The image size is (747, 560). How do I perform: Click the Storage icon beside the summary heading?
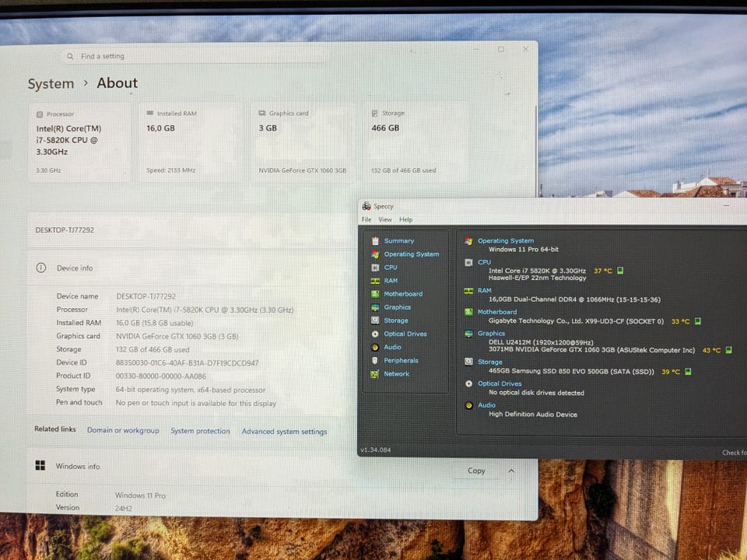[468, 362]
